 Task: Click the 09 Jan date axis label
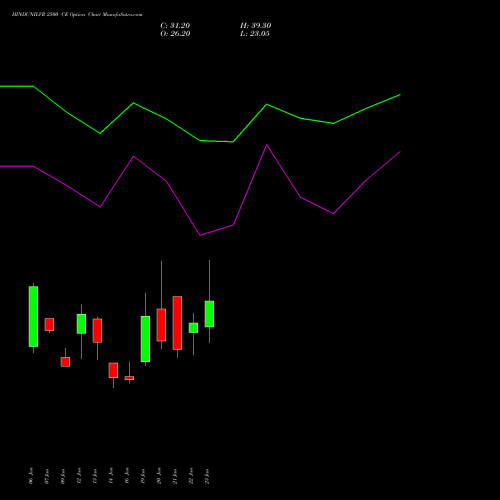pyautogui.click(x=63, y=476)
